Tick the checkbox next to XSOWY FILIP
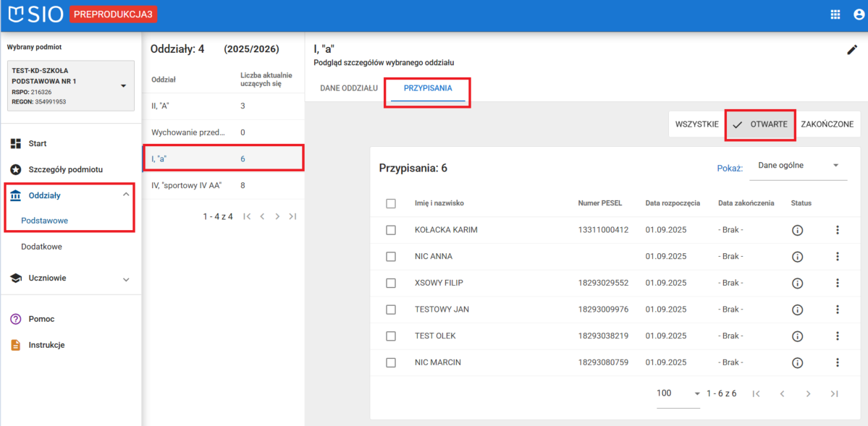 [x=391, y=283]
